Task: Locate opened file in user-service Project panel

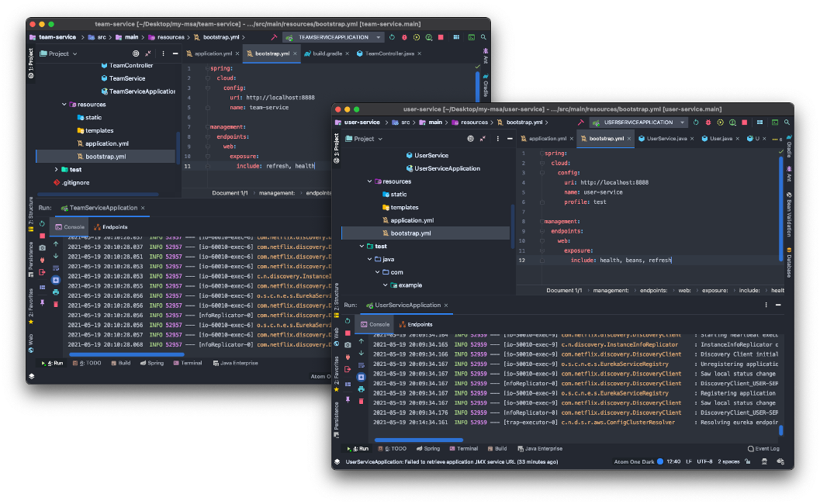Action: pos(470,139)
